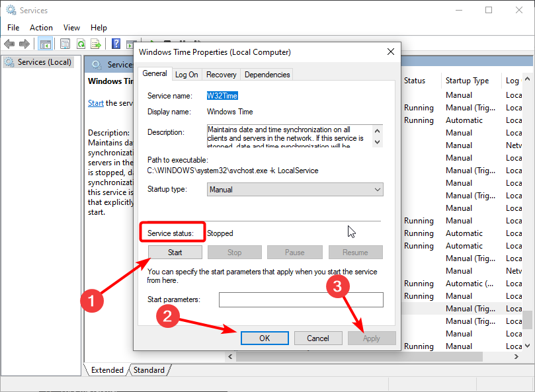Image resolution: width=535 pixels, height=392 pixels.
Task: Click the 'Windows Time' display name text
Action: click(229, 112)
